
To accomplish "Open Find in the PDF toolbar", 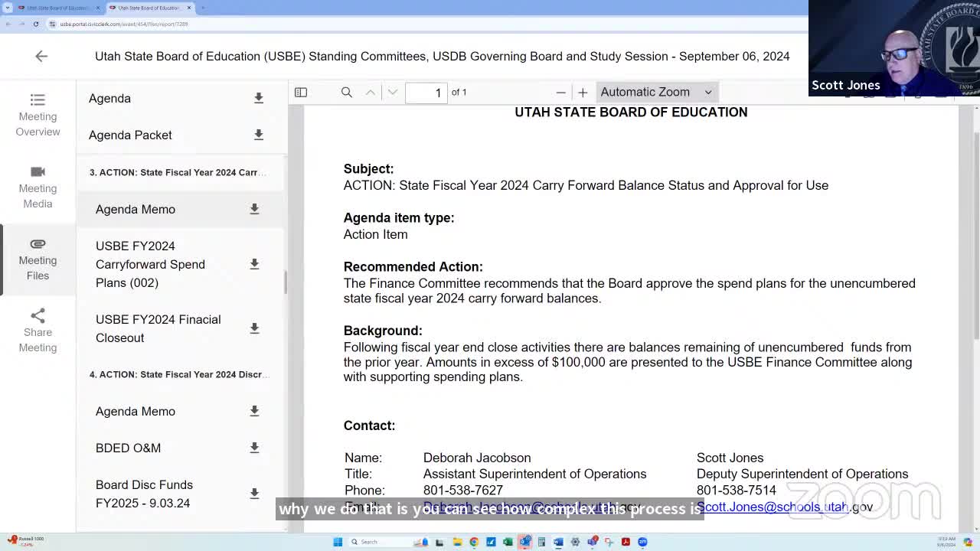I will [x=346, y=92].
